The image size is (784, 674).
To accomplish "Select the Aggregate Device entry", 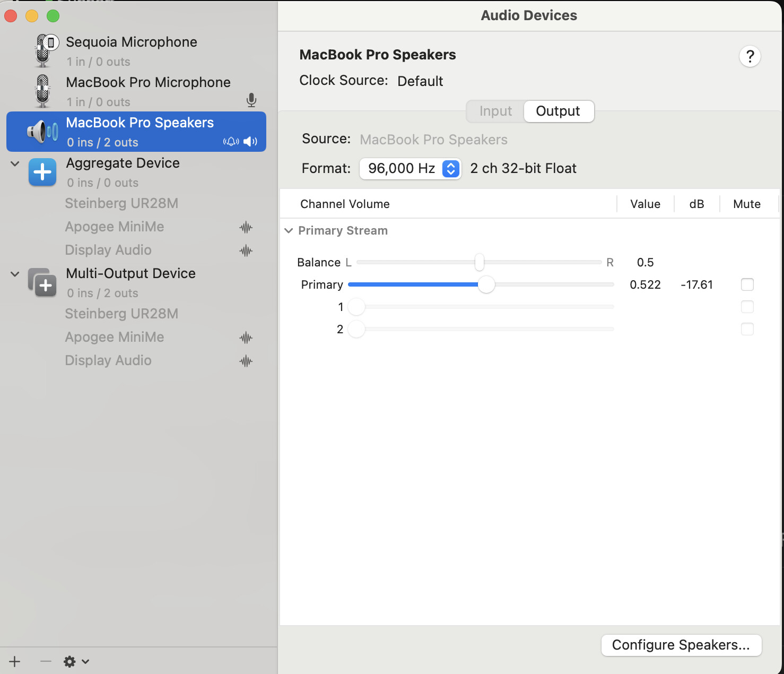I will 136,172.
